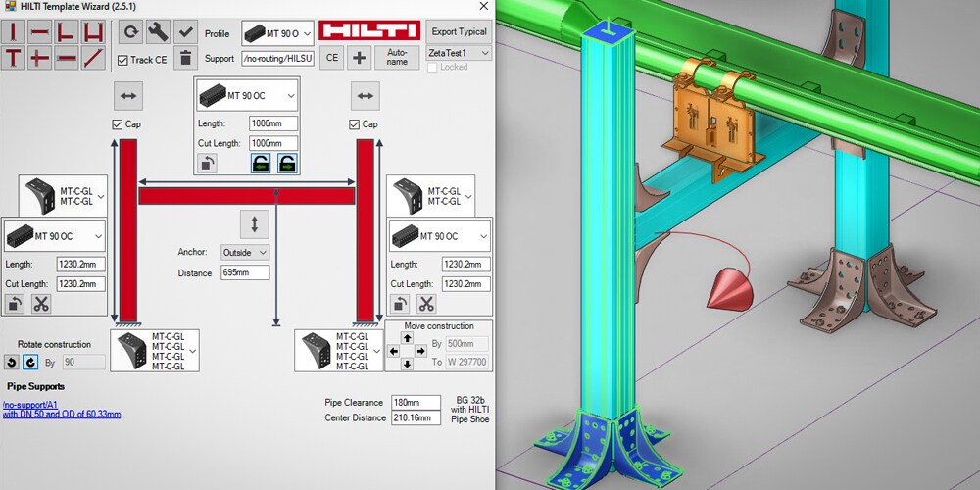Screen dimensions: 980x490
Task: Click the Auto-name button
Action: click(397, 58)
